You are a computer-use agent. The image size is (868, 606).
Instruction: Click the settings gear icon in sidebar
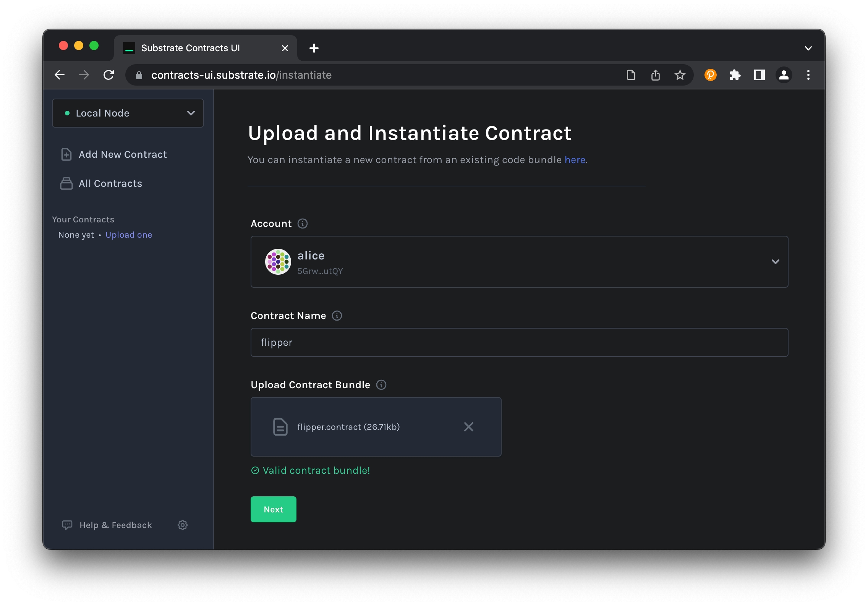183,525
